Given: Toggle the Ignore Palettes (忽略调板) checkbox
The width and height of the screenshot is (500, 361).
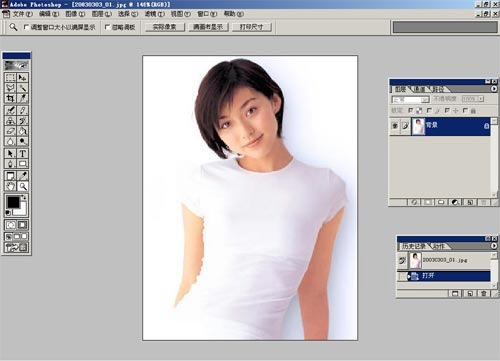Looking at the screenshot, I should pos(107,27).
